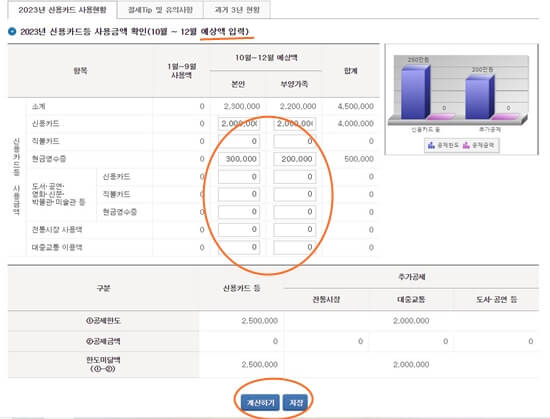
Task: Open the 2023년 신용카드 사용현황 tab
Action: (62, 10)
